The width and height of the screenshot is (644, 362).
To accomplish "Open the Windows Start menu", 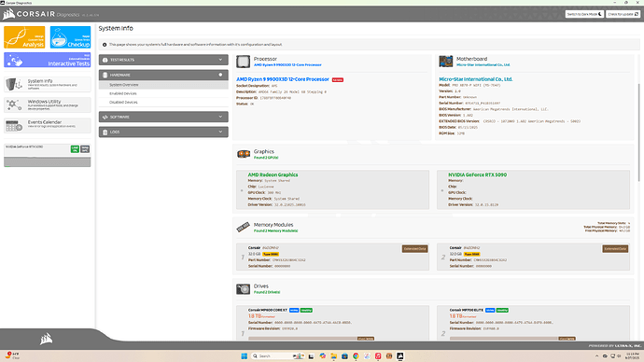I will click(x=245, y=355).
